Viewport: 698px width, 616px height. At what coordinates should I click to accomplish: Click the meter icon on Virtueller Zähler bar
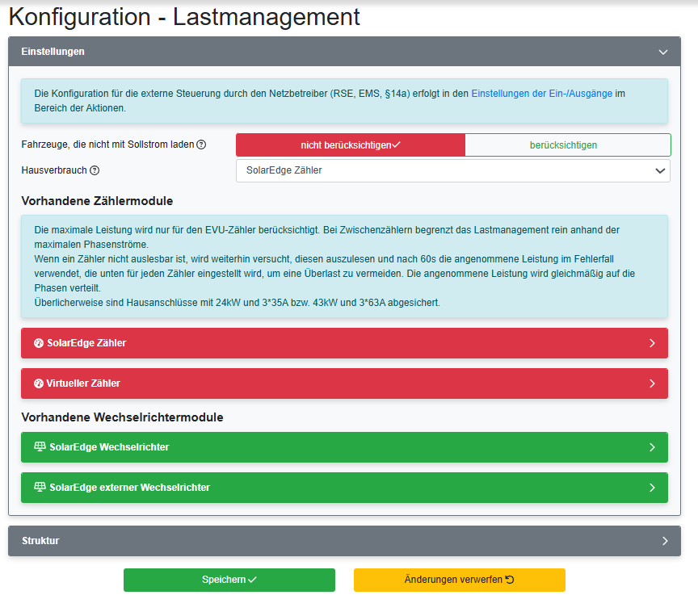(39, 383)
